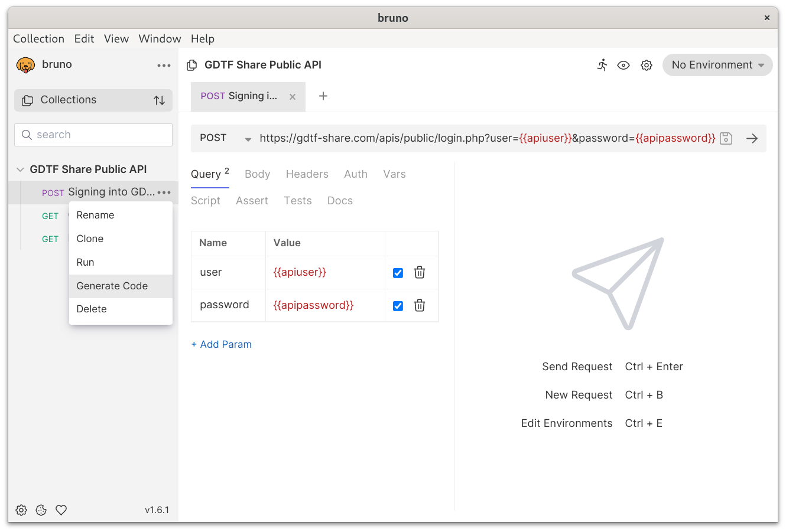Viewport: 786px width, 532px height.
Task: Open the Help menu
Action: click(203, 39)
